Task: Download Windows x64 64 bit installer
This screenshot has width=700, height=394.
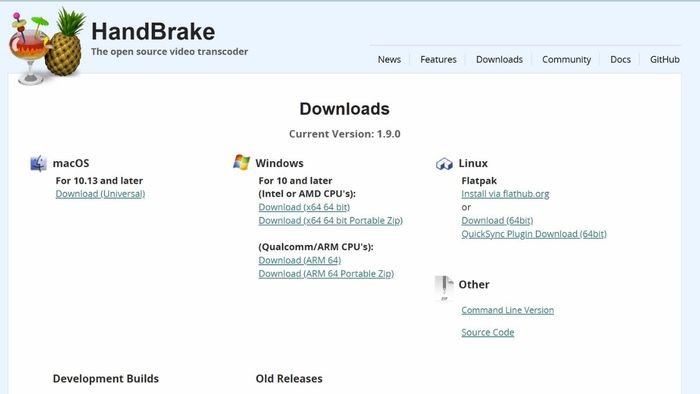Action: 304,207
